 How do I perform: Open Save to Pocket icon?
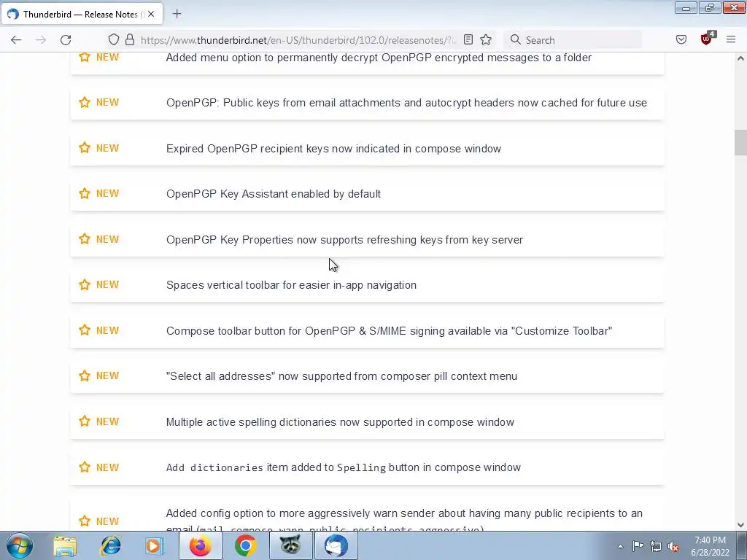coord(681,40)
